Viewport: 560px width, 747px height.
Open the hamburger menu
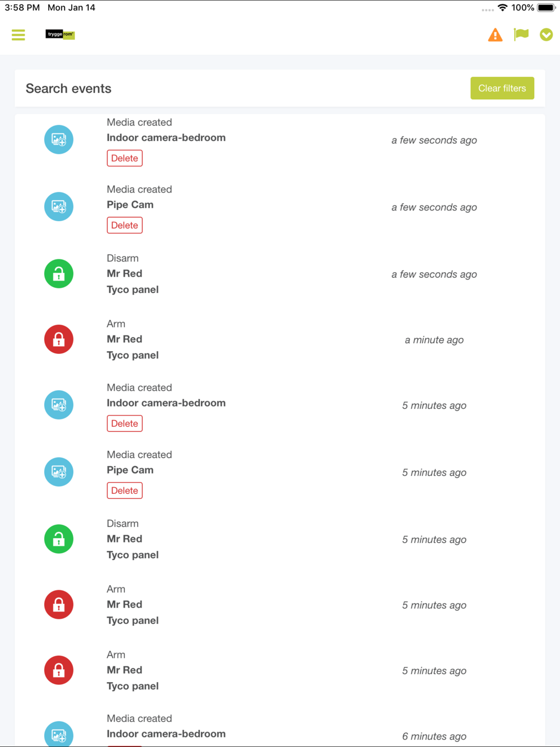(18, 35)
